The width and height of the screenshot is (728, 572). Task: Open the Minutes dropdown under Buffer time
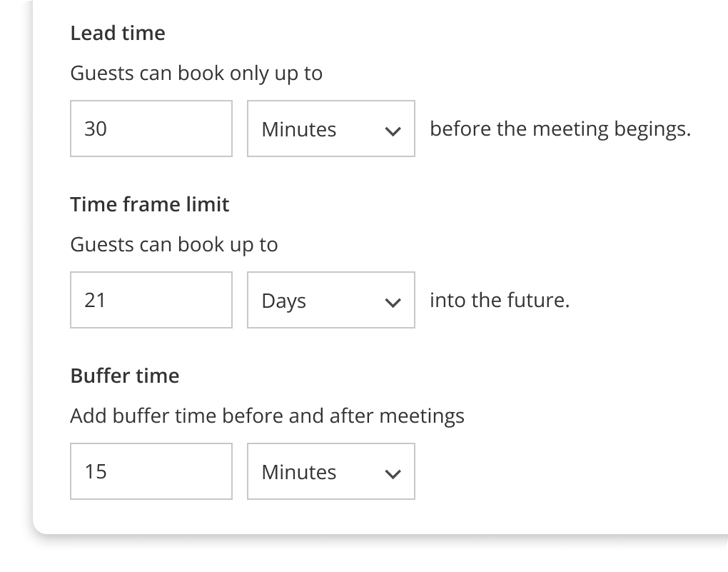point(330,471)
